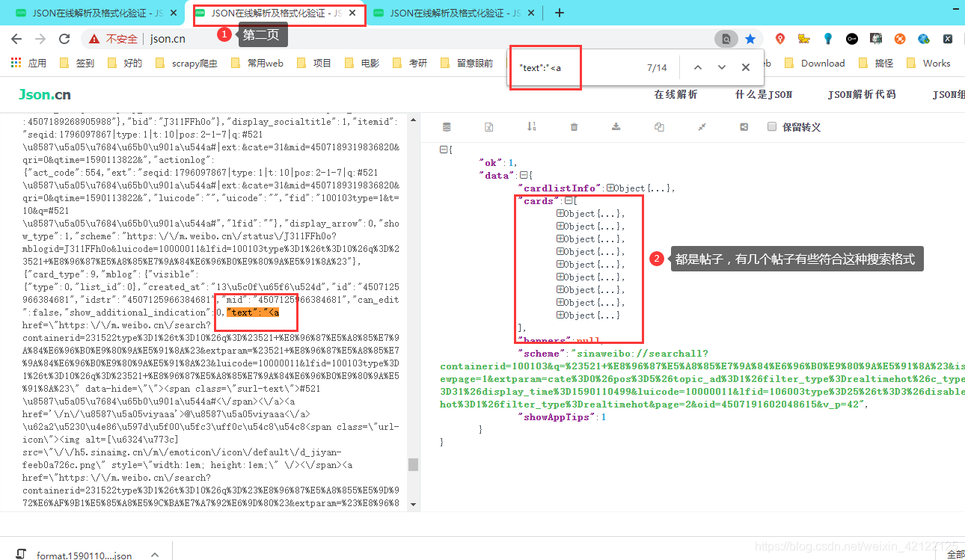The height and width of the screenshot is (560, 965).
Task: Click the red map pin extension icon
Action: pos(779,39)
